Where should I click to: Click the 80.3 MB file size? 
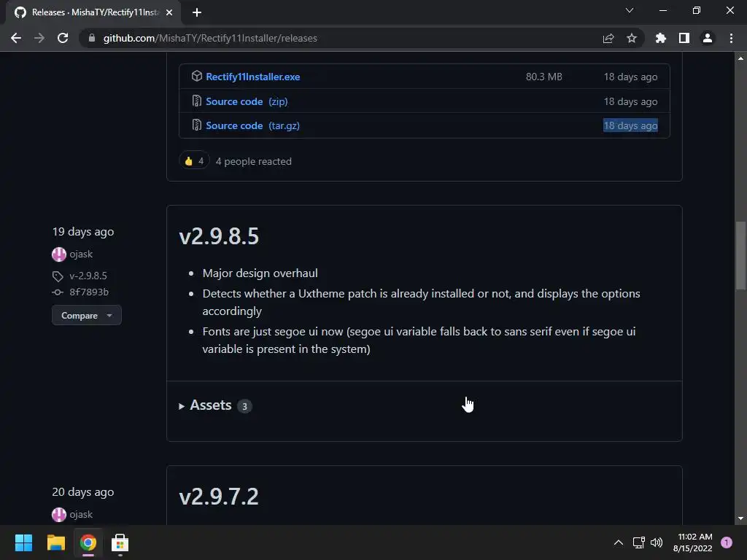click(544, 77)
